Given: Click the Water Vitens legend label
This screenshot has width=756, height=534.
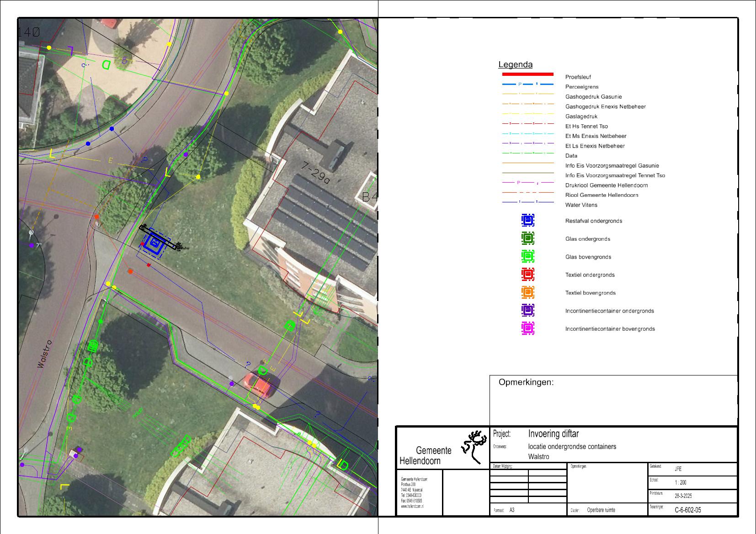Looking at the screenshot, I should tap(581, 205).
